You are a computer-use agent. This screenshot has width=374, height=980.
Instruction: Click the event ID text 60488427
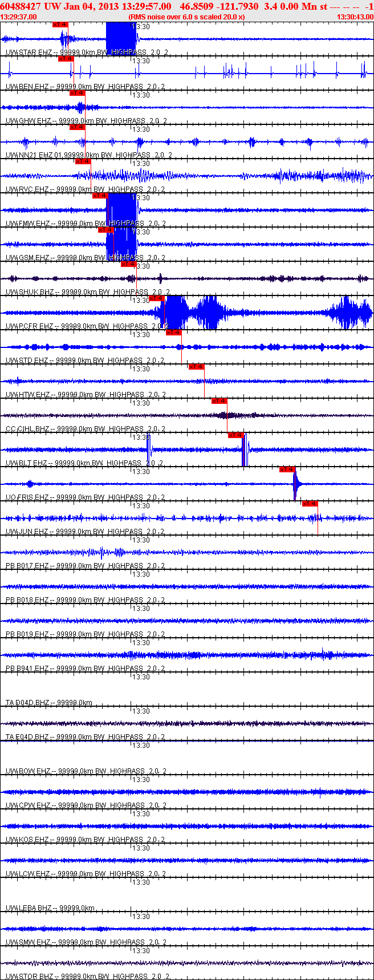[x=21, y=6]
